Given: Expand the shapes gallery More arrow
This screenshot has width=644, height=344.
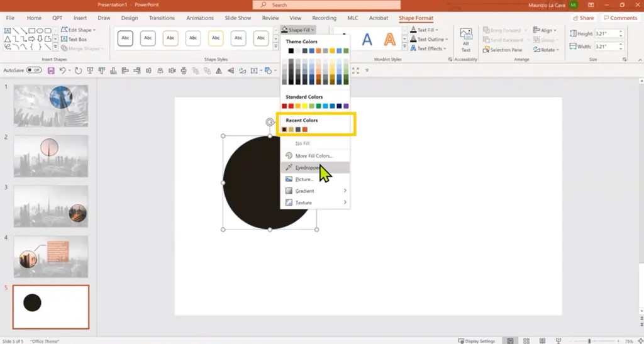Looking at the screenshot, I should pos(55,48).
